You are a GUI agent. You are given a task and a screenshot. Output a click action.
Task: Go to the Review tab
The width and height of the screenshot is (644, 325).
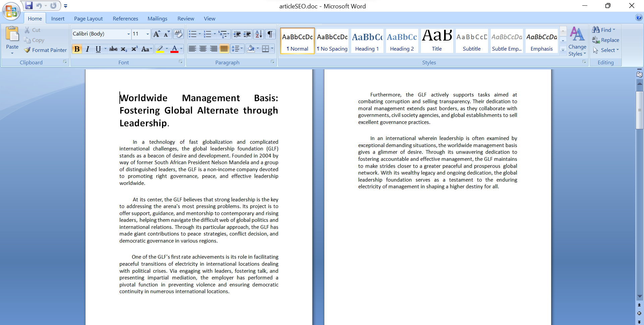pyautogui.click(x=186, y=18)
